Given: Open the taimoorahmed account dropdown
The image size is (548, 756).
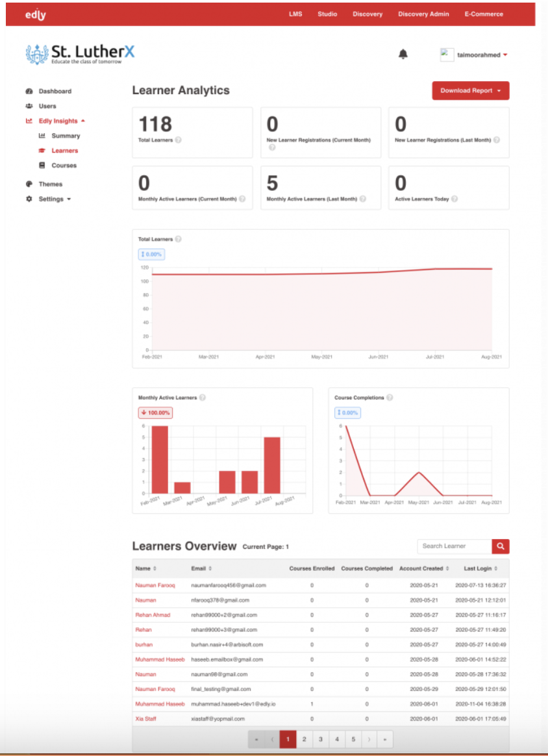Looking at the screenshot, I should [x=479, y=55].
